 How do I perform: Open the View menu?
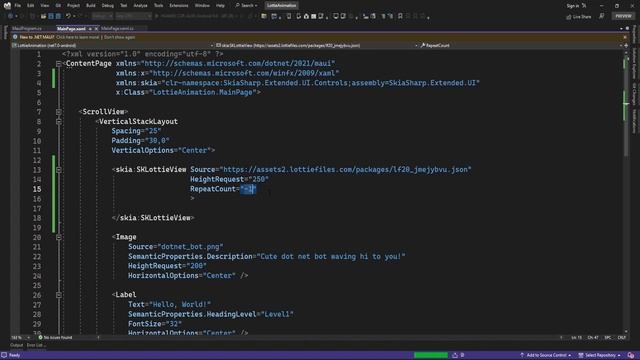44,6
